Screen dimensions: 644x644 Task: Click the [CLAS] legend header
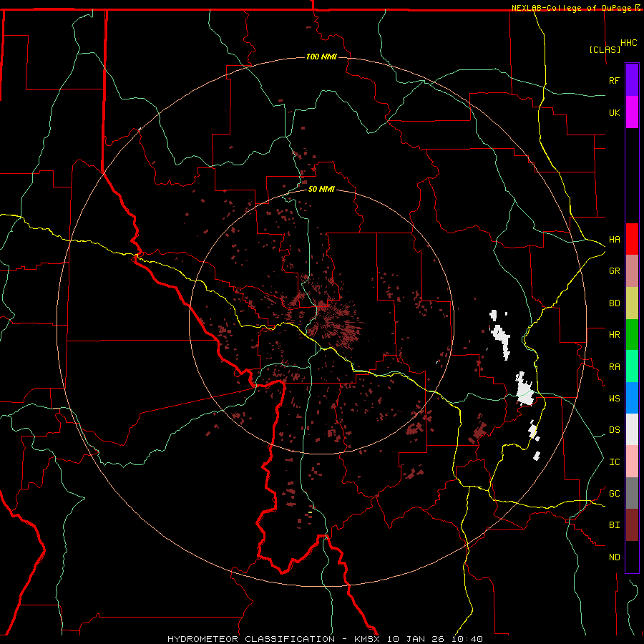point(605,49)
